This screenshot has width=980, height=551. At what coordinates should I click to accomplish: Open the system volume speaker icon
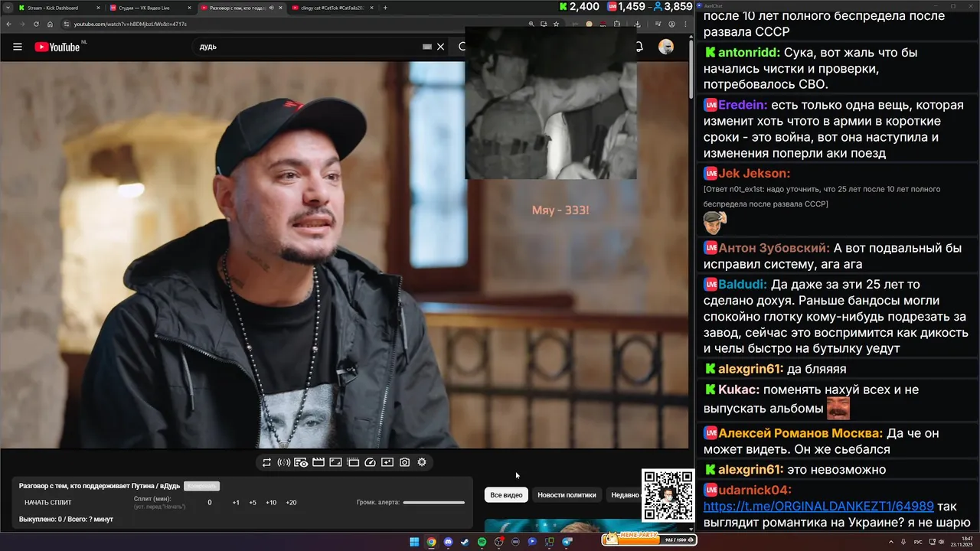tap(941, 542)
